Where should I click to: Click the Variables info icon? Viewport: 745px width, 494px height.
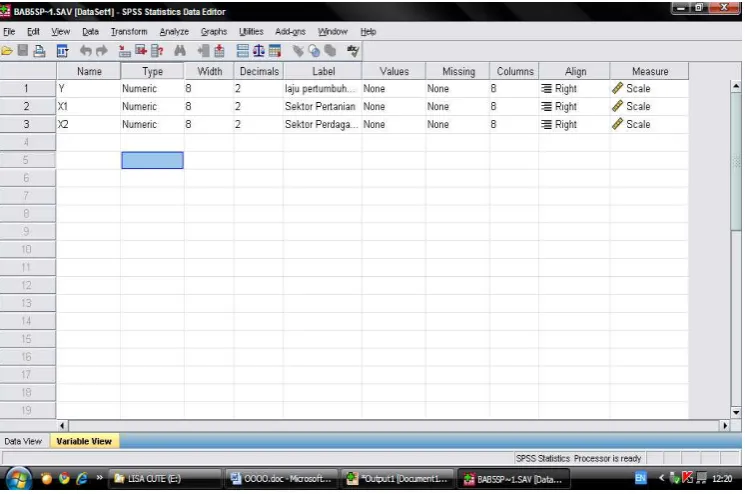point(157,51)
